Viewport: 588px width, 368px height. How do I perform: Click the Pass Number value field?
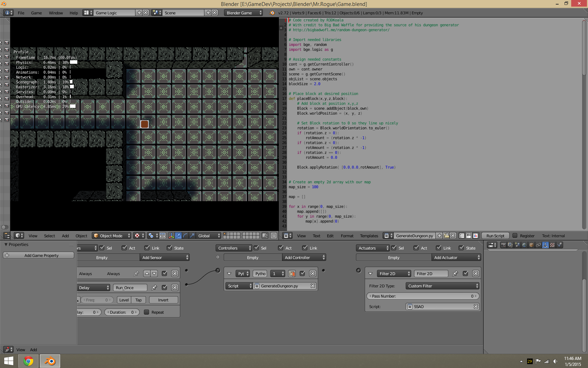[422, 296]
